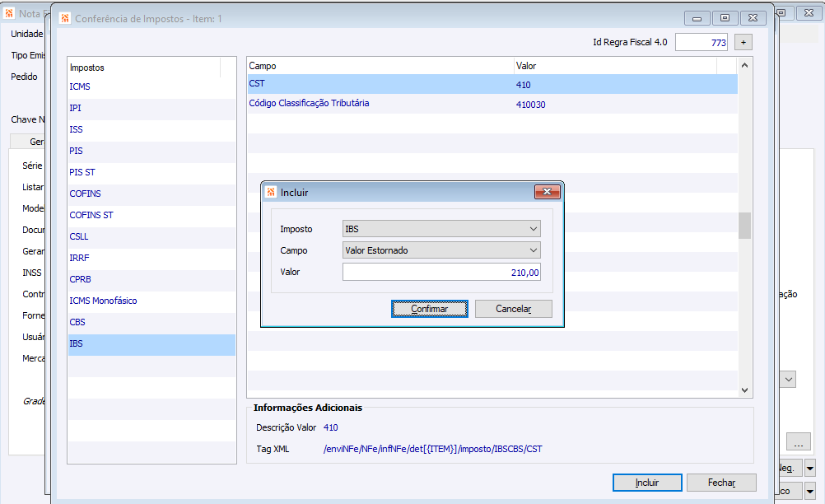
Task: Select CBS in the Impostos list
Action: [x=151, y=323]
